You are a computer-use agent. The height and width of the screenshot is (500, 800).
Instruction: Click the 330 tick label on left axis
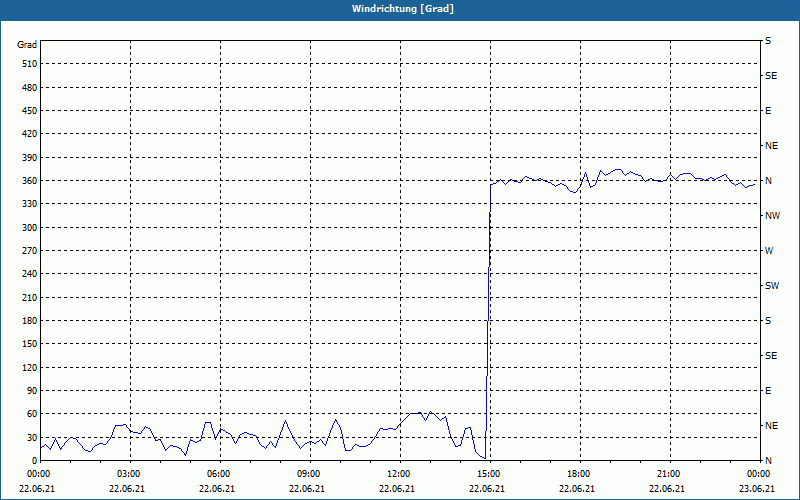coord(29,204)
